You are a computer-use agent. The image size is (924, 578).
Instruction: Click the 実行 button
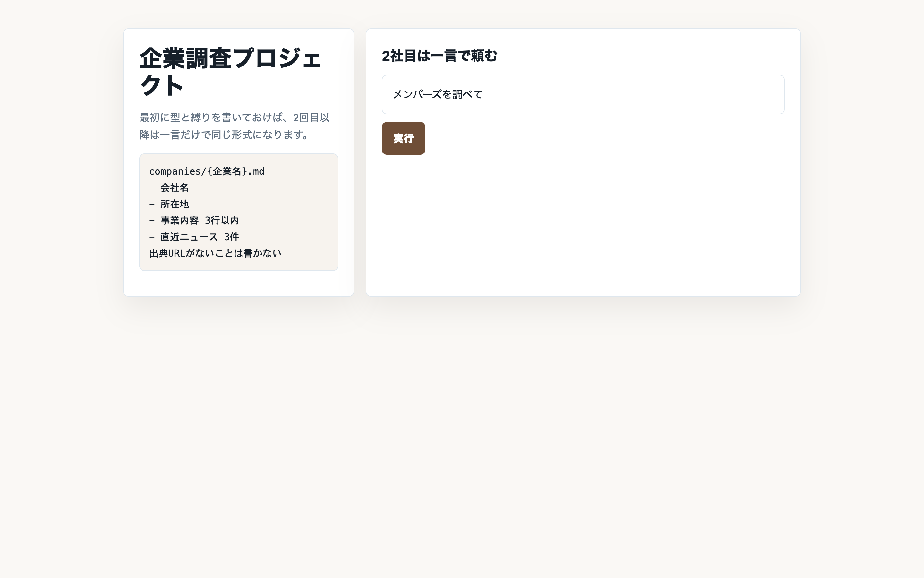click(403, 138)
